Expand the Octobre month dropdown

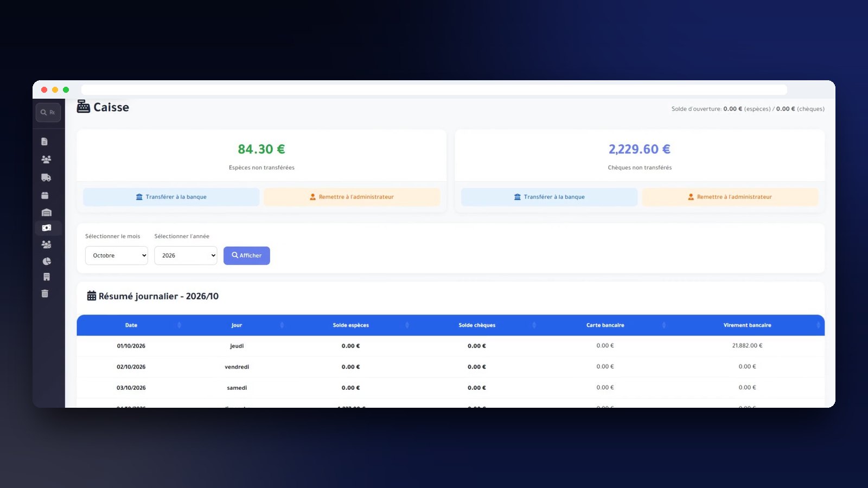tap(117, 255)
